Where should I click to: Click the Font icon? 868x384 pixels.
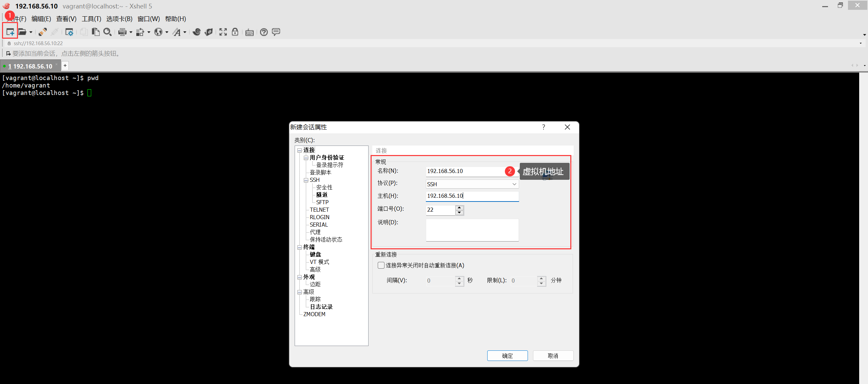[176, 32]
